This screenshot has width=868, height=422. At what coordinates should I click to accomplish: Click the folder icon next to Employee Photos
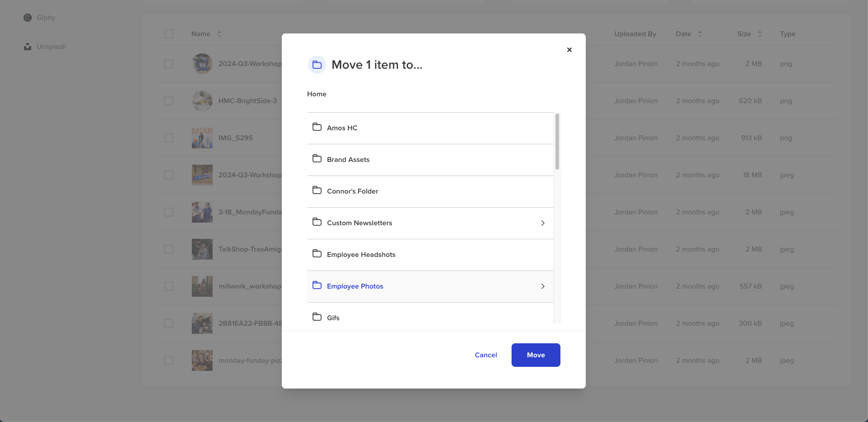click(x=317, y=285)
